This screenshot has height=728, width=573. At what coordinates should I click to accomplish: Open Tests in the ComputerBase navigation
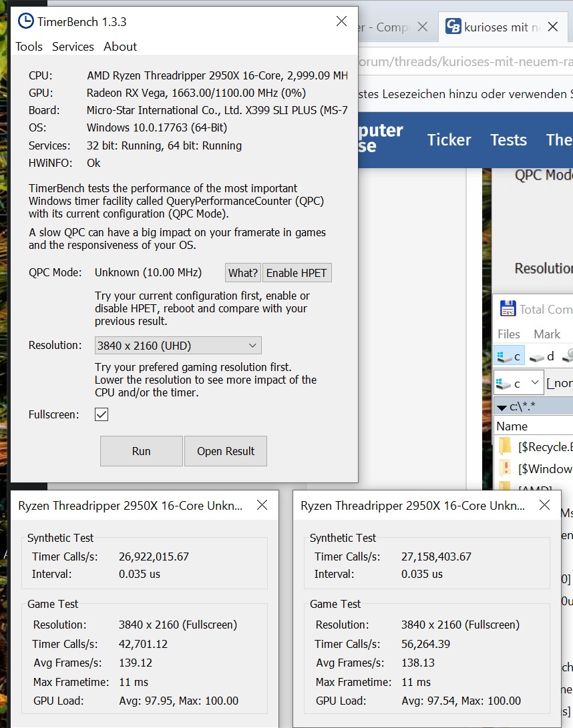pyautogui.click(x=508, y=139)
